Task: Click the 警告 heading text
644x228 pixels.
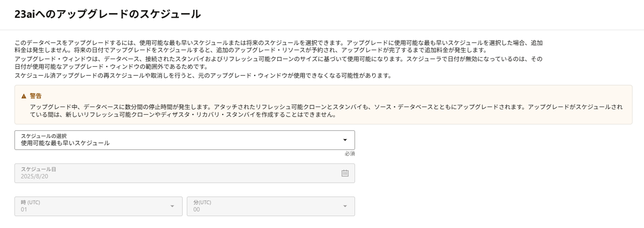Action: (36, 96)
